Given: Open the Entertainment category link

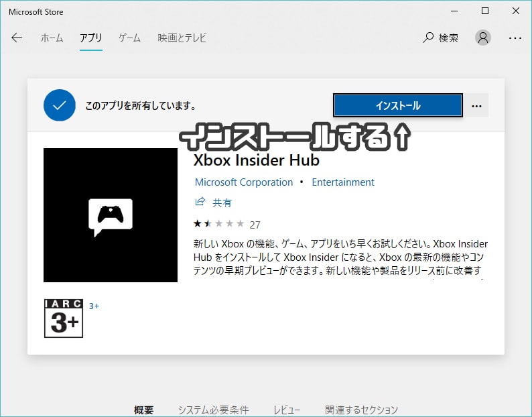Looking at the screenshot, I should (x=343, y=182).
